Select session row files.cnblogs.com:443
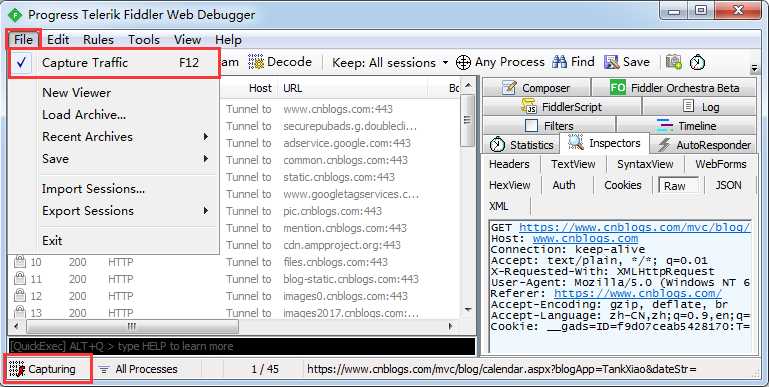This screenshot has width=769, height=387. (235, 262)
